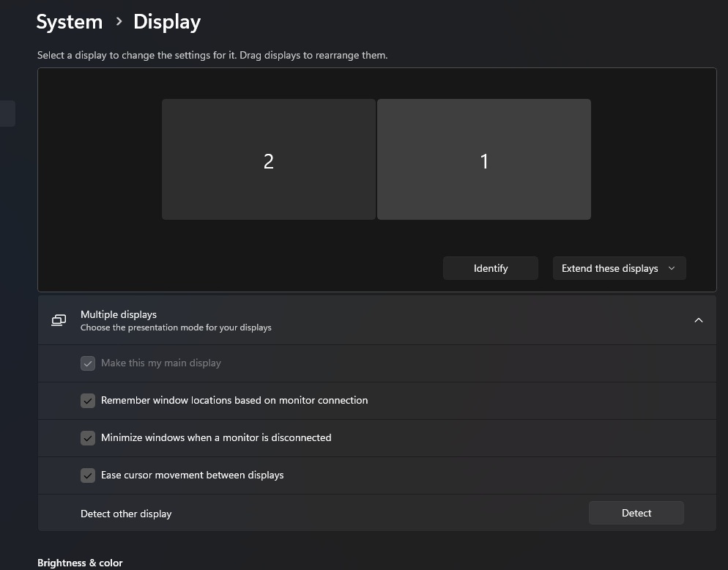The width and height of the screenshot is (728, 570).
Task: Click the Detect other display label
Action: (126, 514)
